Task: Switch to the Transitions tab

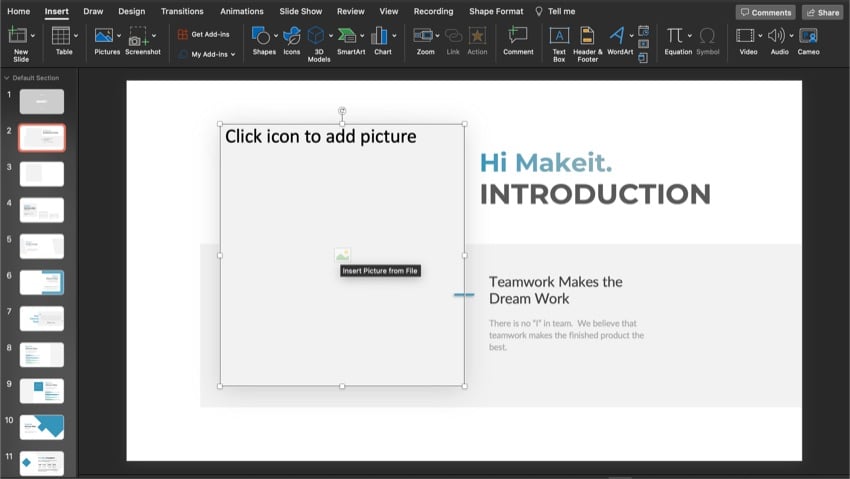Action: point(182,11)
